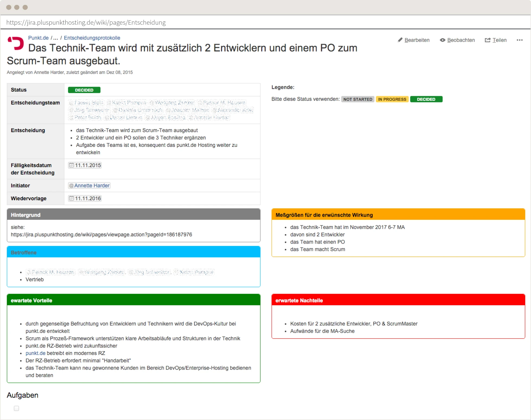The width and height of the screenshot is (531, 420).
Task: Click the red punkt.de space logo
Action: [x=16, y=43]
